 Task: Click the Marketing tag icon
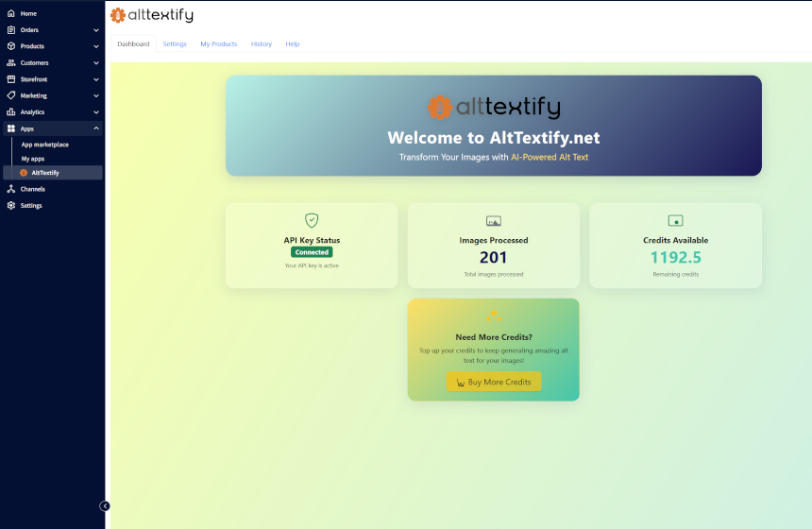pyautogui.click(x=11, y=95)
